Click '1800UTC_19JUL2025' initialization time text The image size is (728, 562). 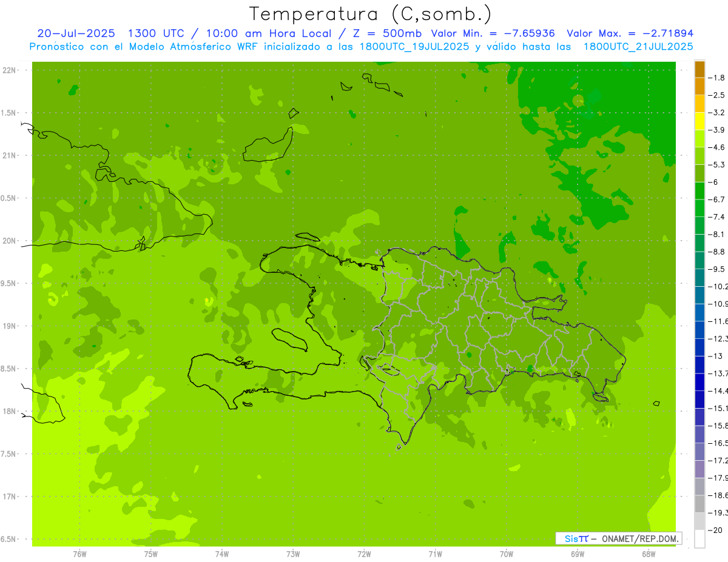click(414, 47)
